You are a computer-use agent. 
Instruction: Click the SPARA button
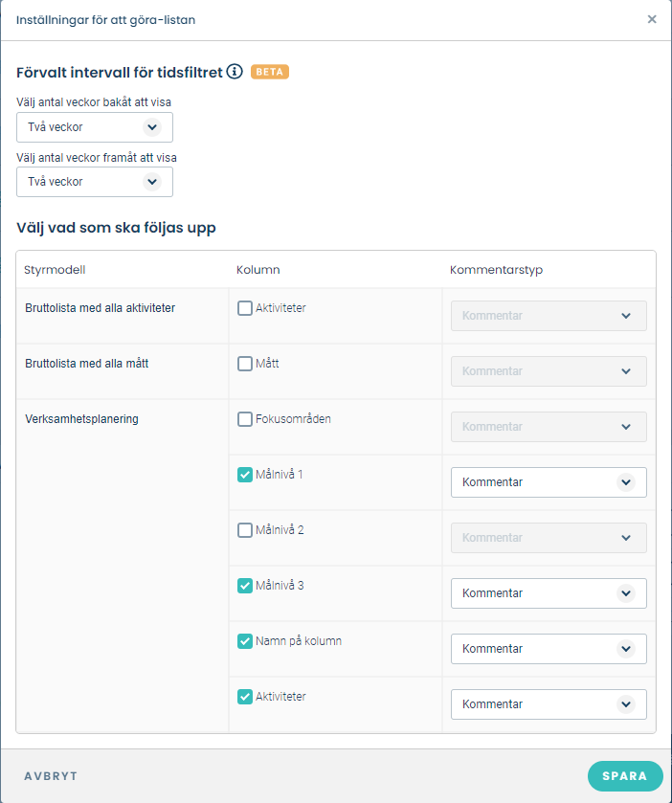(x=625, y=776)
